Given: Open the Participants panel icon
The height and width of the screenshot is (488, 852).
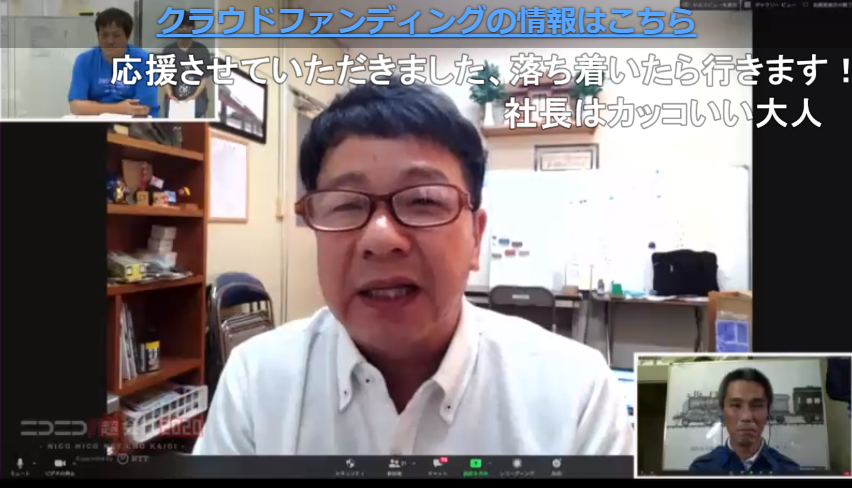Looking at the screenshot, I should (x=394, y=464).
